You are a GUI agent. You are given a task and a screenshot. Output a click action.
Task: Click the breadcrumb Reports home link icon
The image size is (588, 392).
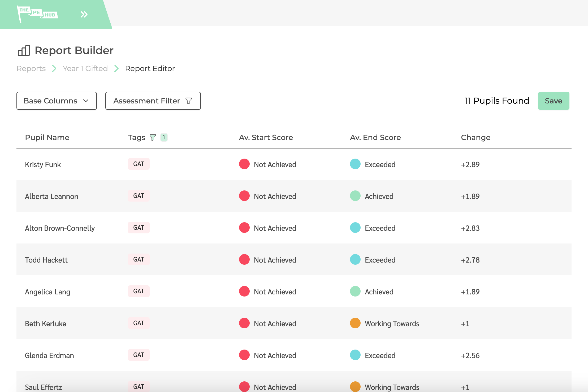[31, 68]
